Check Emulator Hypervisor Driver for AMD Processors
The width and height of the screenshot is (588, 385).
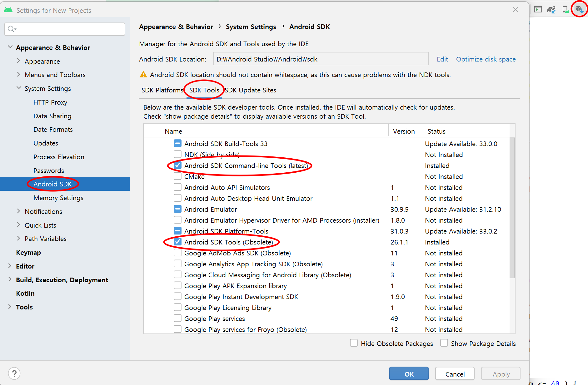(x=177, y=220)
